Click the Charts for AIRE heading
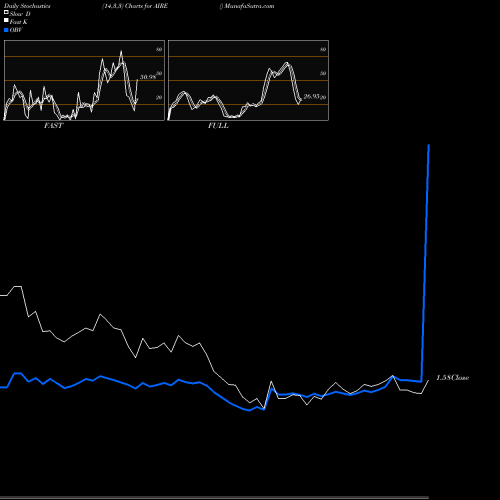The image size is (500, 500). (x=146, y=6)
